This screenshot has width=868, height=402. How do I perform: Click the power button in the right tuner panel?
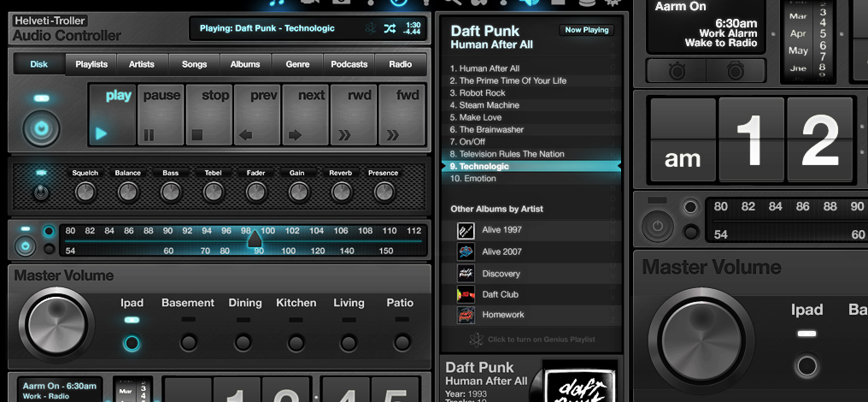tap(658, 227)
